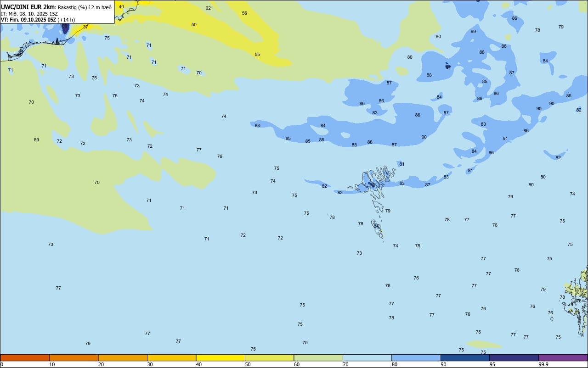This screenshot has width=588, height=368.
Task: Select the 70–80 pale blue legend segment
Action: pyautogui.click(x=367, y=357)
